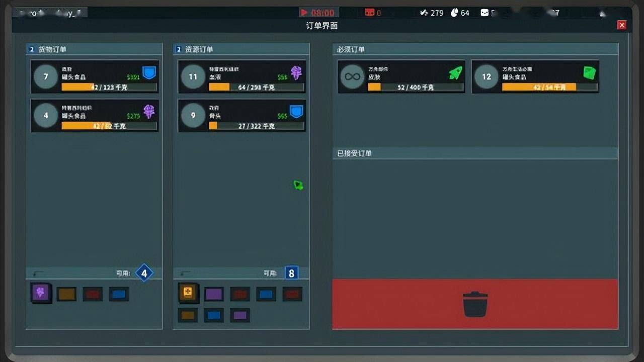
Task: Accept the $391 canned food order
Action: tap(95, 77)
